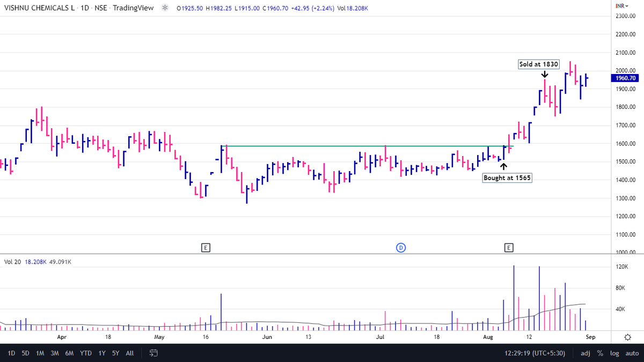Click the 2300.00 price axis label
Image resolution: width=644 pixels, height=362 pixels.
[626, 16]
